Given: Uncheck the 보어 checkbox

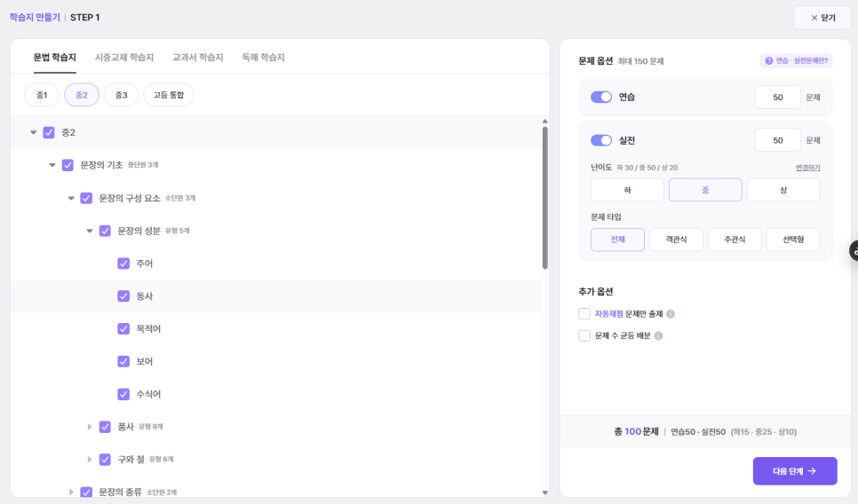Looking at the screenshot, I should pyautogui.click(x=123, y=361).
